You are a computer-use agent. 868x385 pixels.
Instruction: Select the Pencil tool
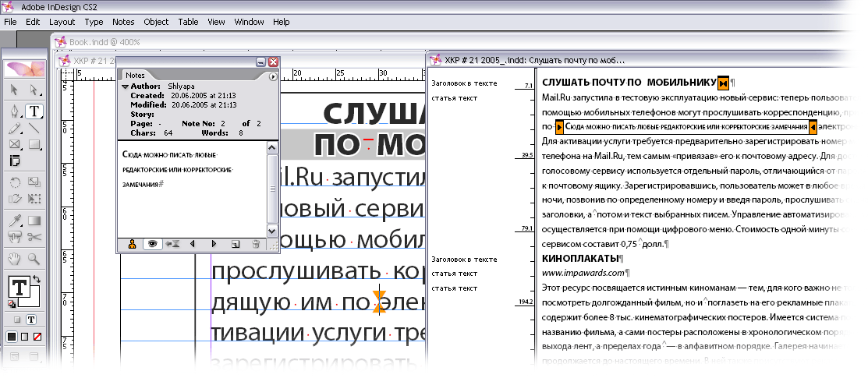pos(15,129)
